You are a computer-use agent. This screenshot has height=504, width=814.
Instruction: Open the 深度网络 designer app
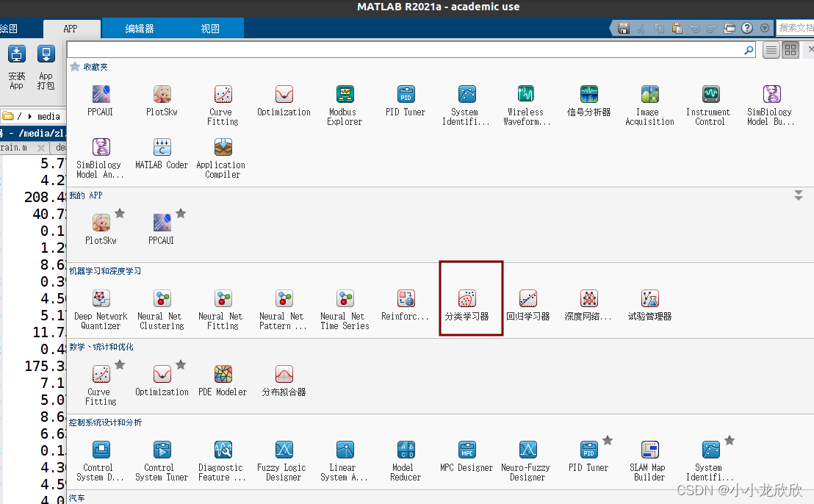point(588,305)
